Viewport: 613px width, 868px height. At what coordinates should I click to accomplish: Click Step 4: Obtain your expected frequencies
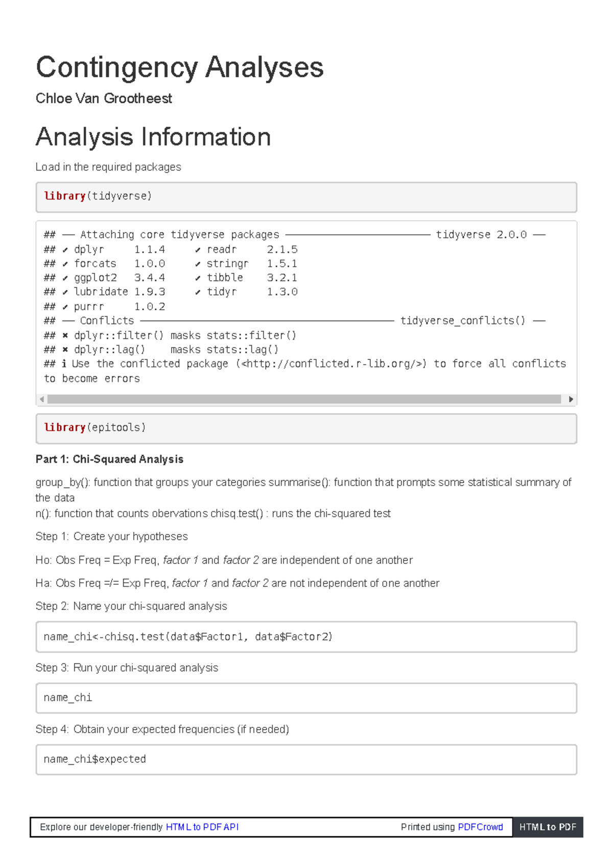[x=162, y=729]
